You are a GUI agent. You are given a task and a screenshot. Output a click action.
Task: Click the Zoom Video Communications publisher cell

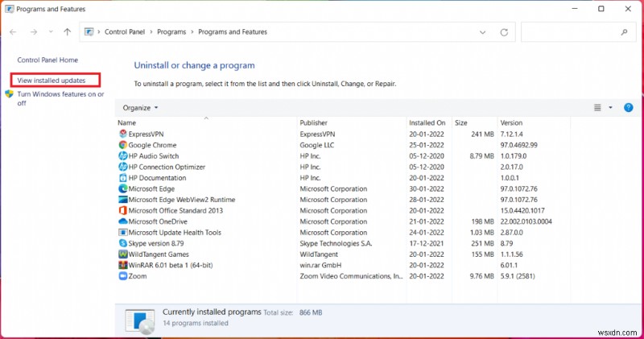(x=351, y=276)
